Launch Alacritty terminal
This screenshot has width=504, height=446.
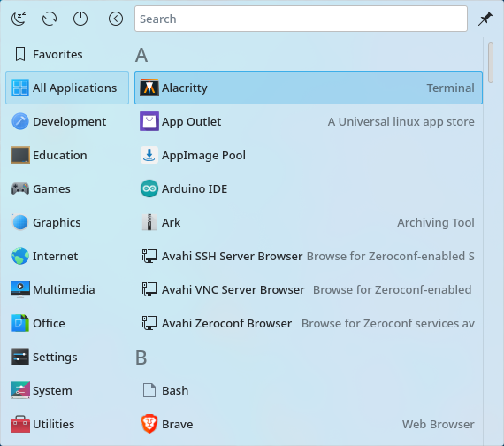point(309,88)
